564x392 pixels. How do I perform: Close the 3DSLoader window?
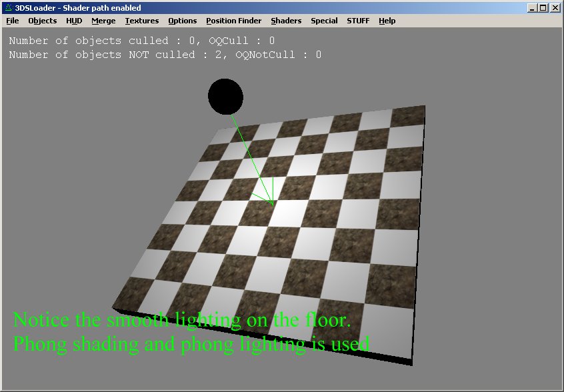555,7
